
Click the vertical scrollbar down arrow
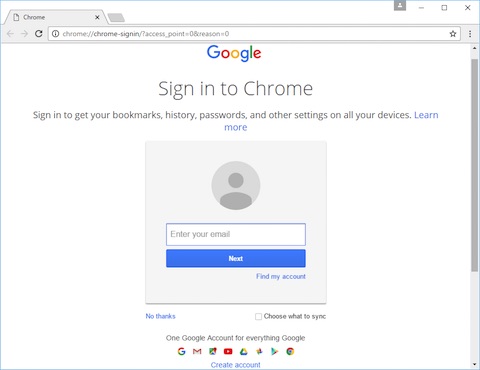(x=475, y=365)
